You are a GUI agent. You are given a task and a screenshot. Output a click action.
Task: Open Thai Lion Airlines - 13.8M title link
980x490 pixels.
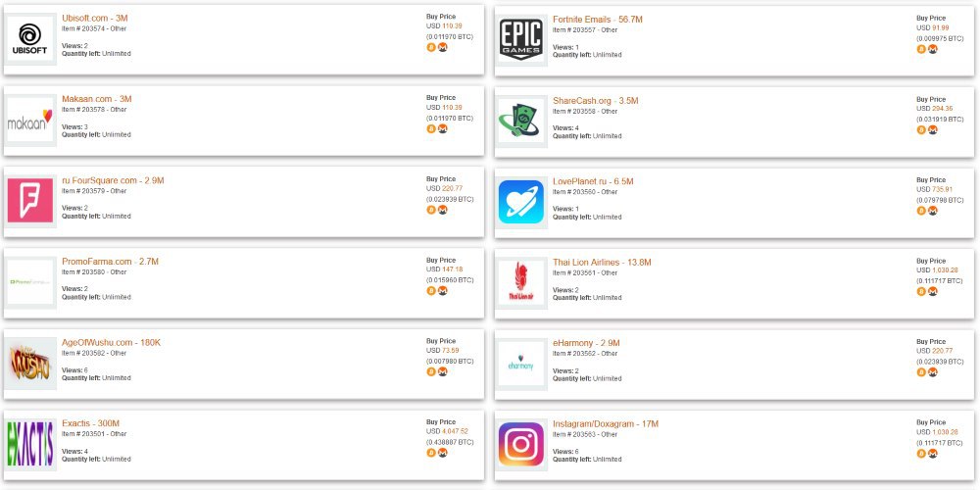tap(602, 262)
